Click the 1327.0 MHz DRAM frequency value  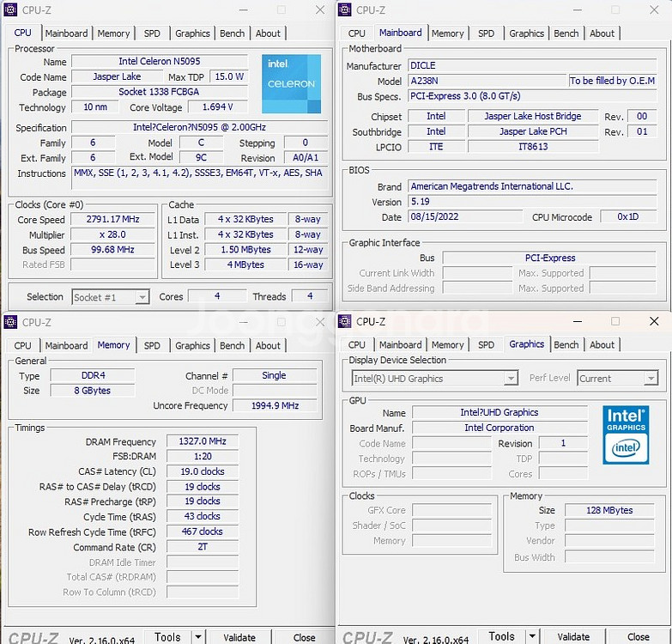click(203, 441)
